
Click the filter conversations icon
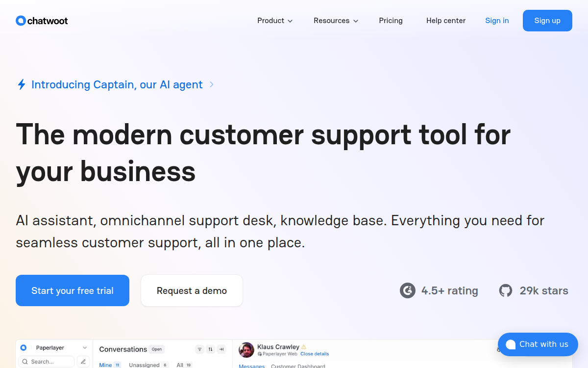point(199,349)
